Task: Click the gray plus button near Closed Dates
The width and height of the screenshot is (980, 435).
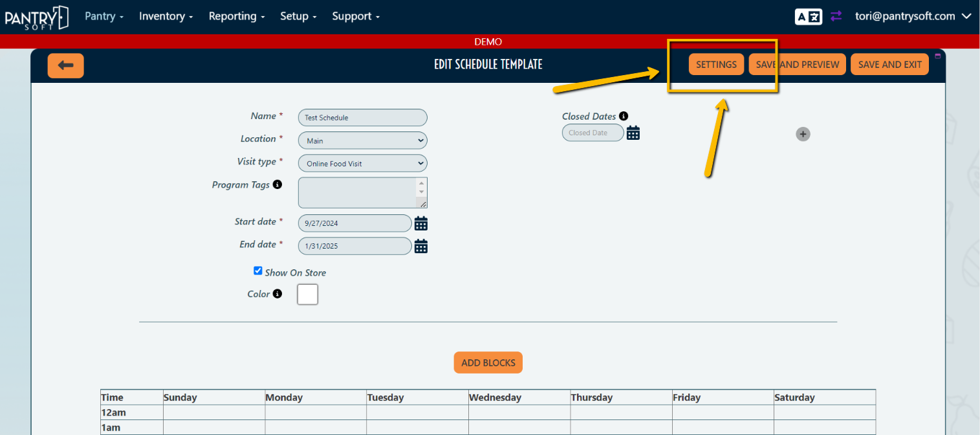Action: tap(803, 134)
